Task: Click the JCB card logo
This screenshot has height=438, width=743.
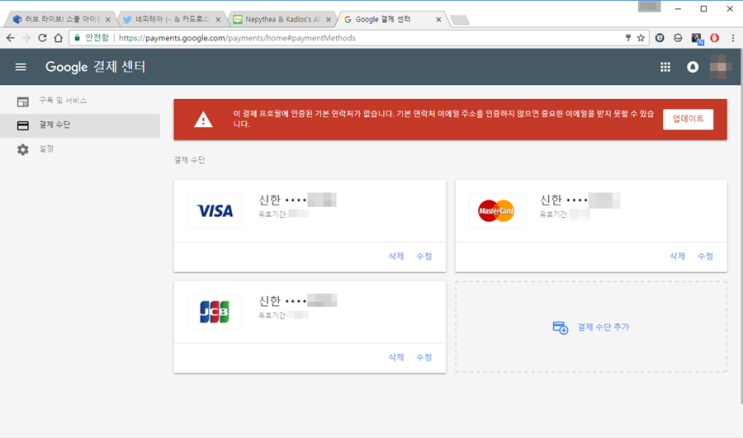Action: pos(215,311)
